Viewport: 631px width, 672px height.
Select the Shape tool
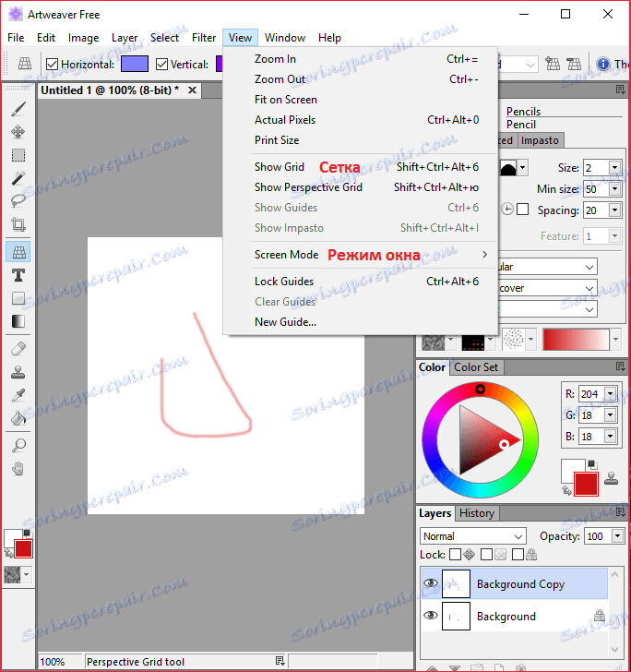point(18,298)
